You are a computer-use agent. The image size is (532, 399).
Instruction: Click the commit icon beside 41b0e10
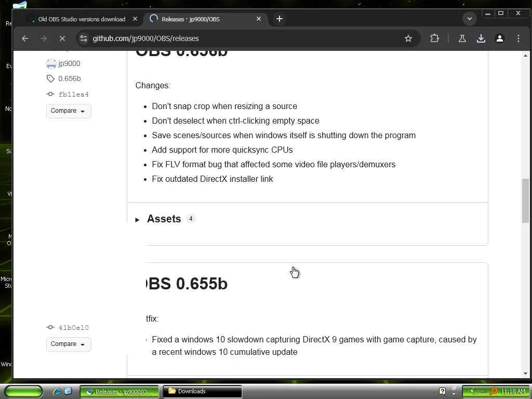[50, 327]
